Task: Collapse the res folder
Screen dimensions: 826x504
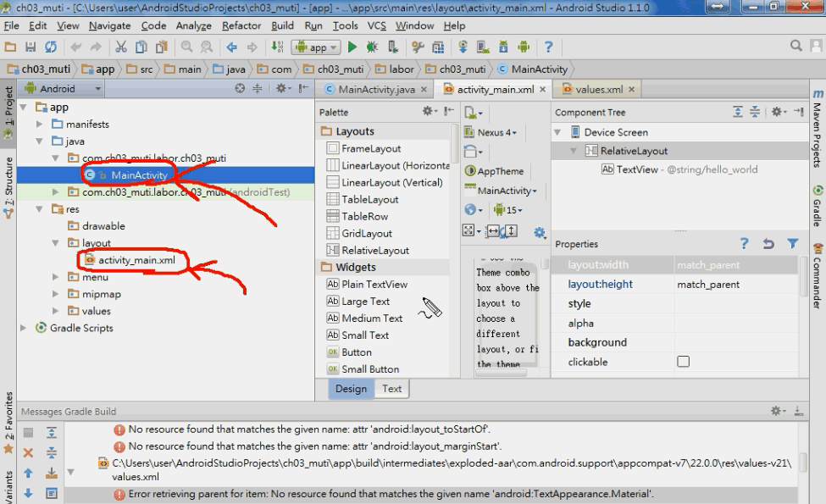Action: coord(40,209)
